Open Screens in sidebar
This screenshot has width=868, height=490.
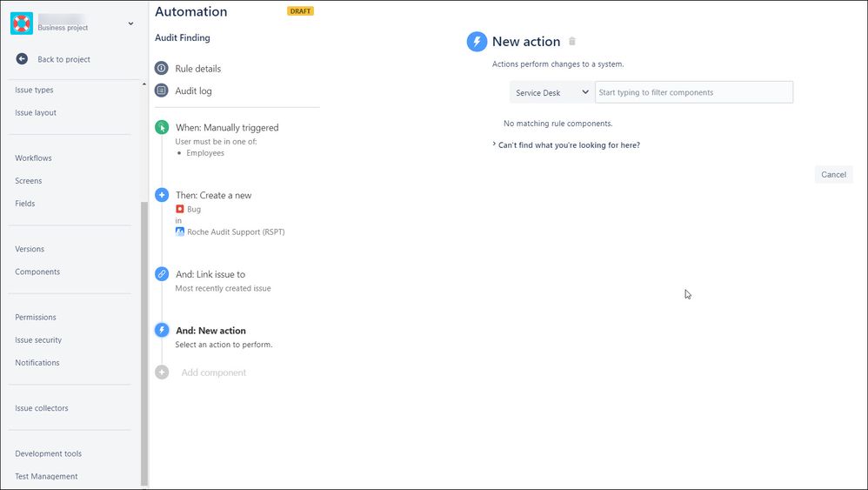tap(28, 180)
